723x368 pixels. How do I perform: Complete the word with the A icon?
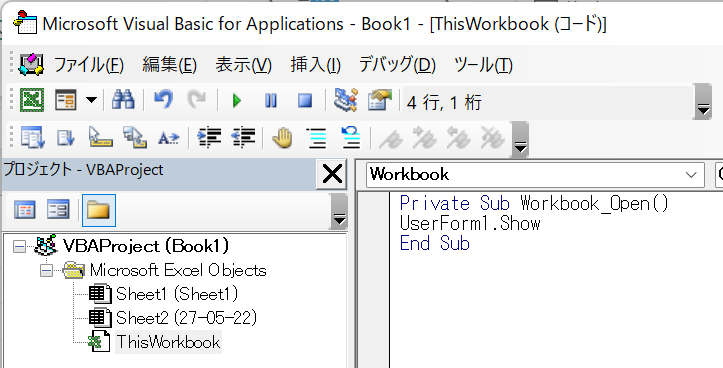pyautogui.click(x=169, y=138)
